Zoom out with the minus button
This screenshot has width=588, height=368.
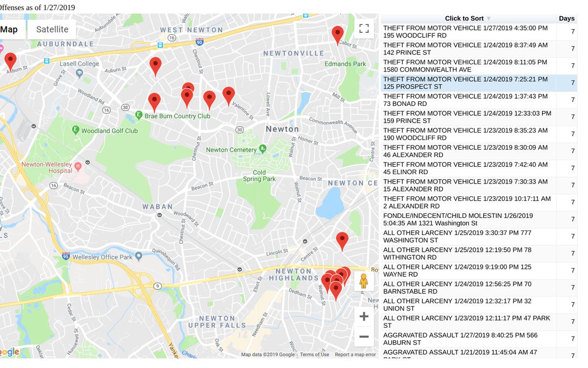(x=364, y=337)
